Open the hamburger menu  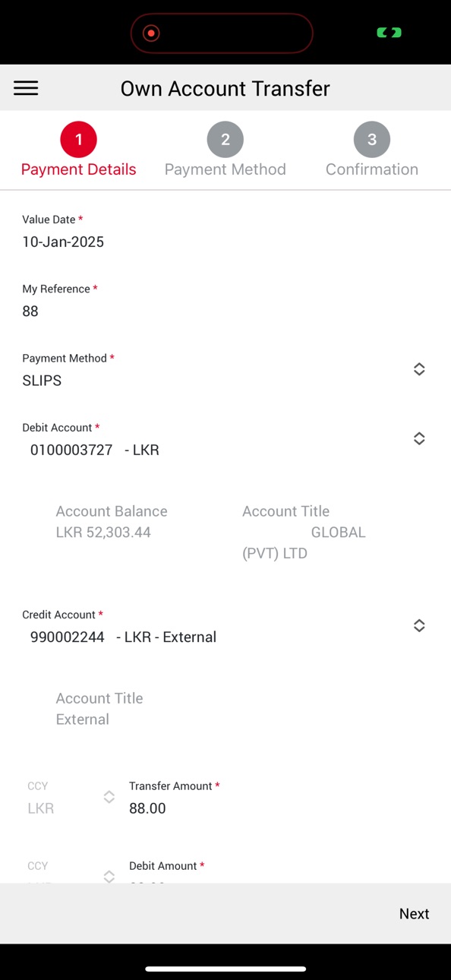click(26, 88)
